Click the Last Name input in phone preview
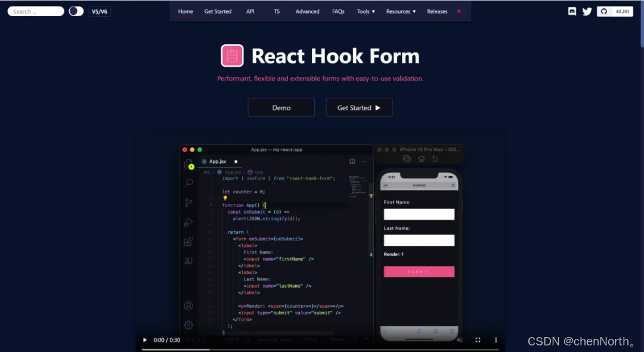Viewport: 644px width, 352px height. point(419,240)
